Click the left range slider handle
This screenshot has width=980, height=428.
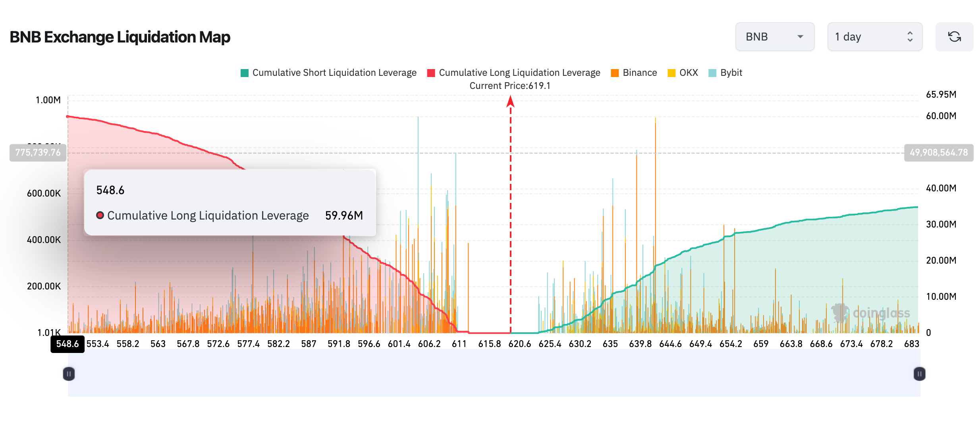(x=69, y=374)
